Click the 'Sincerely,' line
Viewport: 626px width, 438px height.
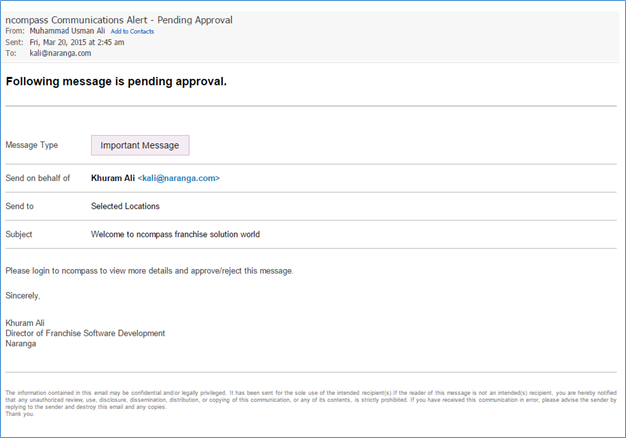(x=23, y=295)
